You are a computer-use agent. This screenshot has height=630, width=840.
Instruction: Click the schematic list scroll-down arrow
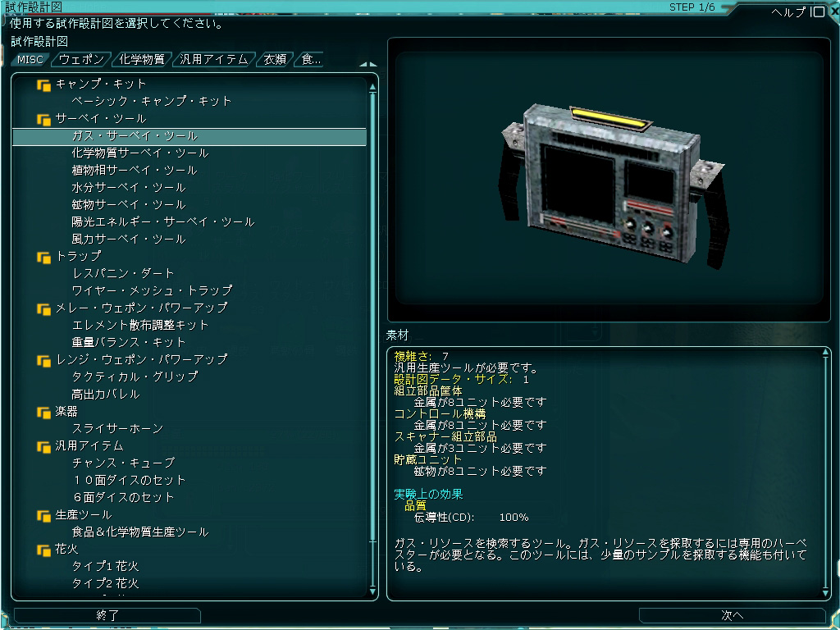coord(372,591)
